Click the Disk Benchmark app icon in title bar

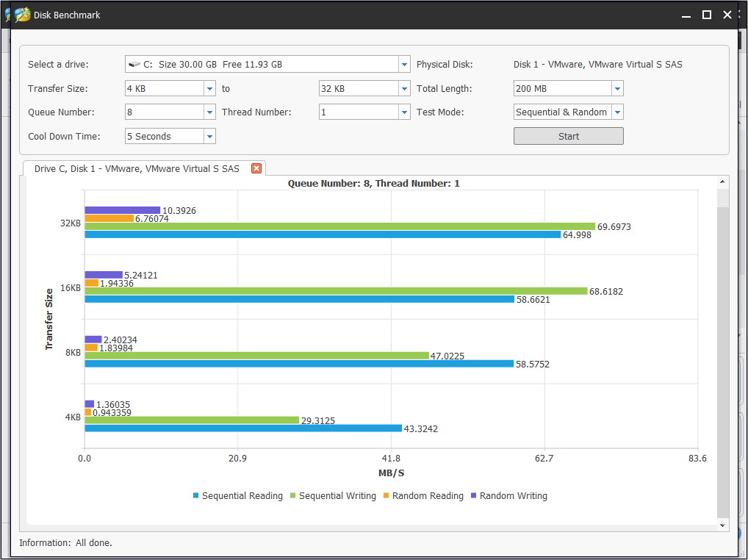click(23, 15)
